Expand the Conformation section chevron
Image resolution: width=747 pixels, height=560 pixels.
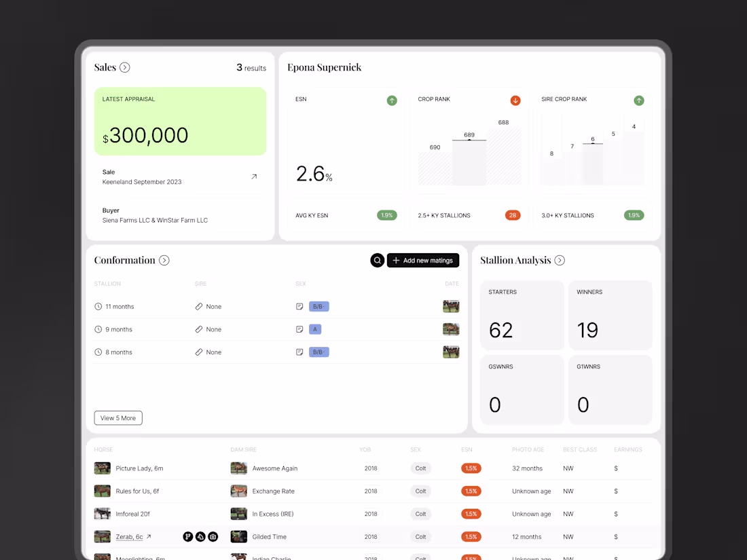click(164, 260)
